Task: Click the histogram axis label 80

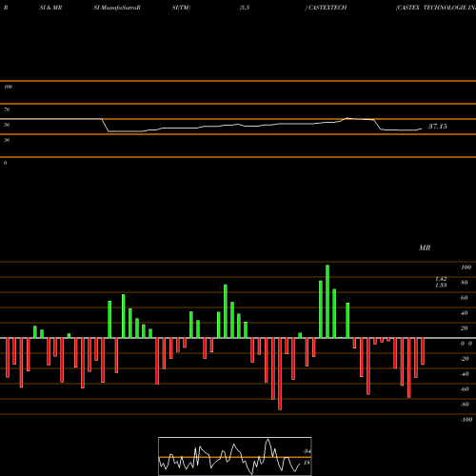Action: tap(465, 283)
